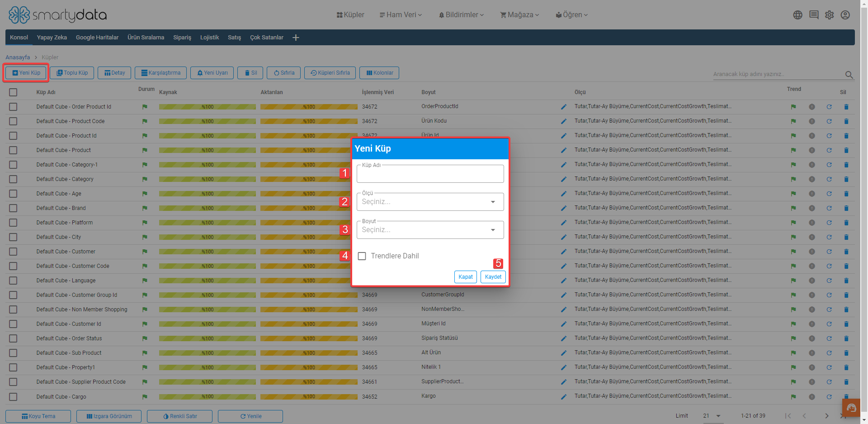Open the messages chat icon in header
The width and height of the screenshot is (868, 424).
coord(814,15)
